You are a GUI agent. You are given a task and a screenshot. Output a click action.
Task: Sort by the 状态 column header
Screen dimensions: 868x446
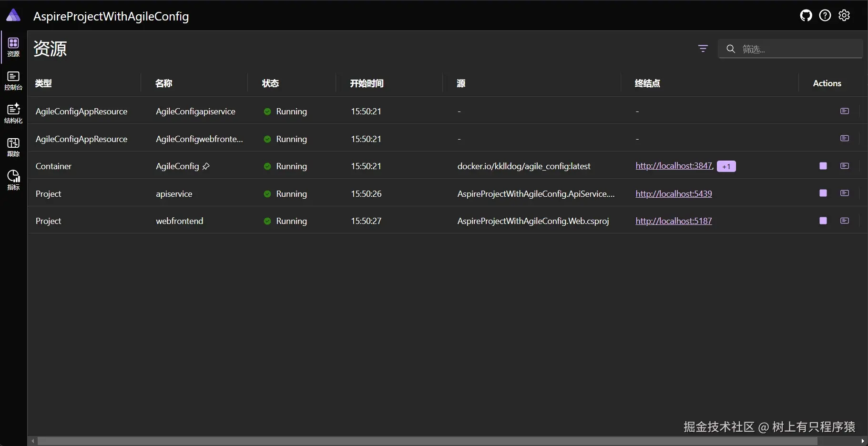(x=270, y=83)
